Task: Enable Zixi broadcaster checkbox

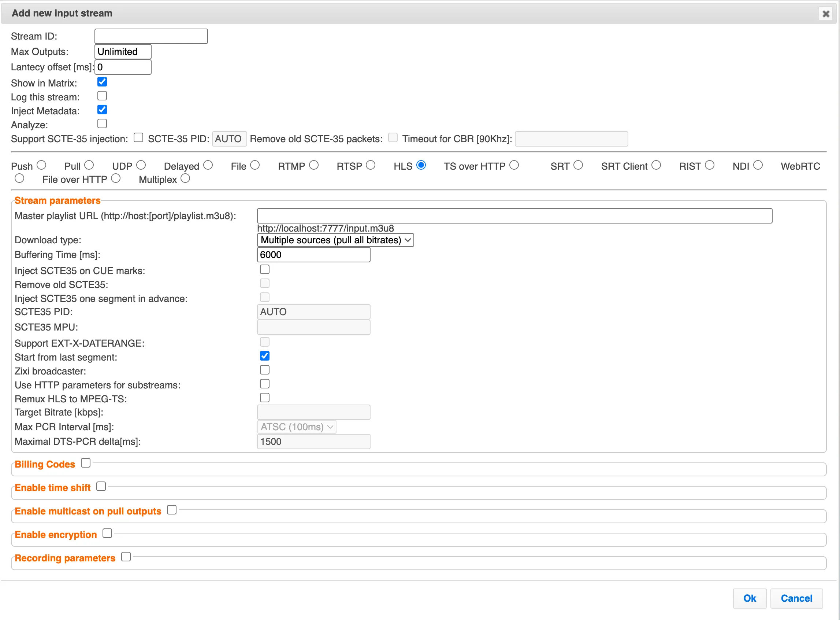Action: pyautogui.click(x=265, y=370)
